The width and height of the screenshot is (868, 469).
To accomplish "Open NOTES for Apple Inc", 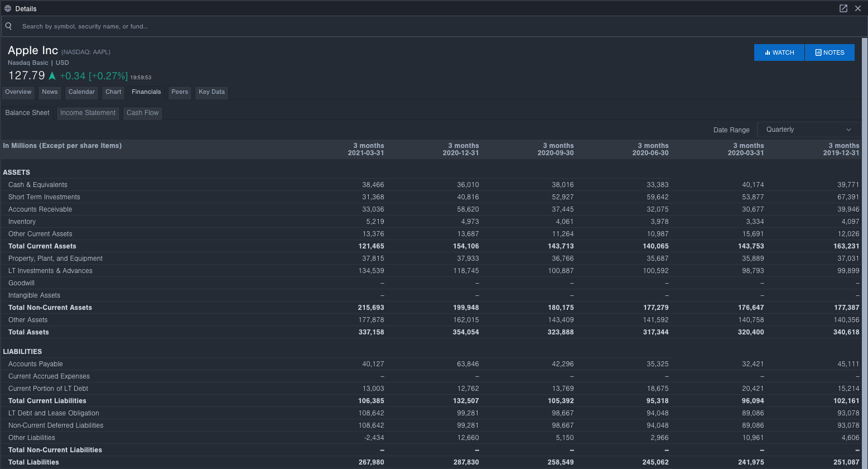I will coord(830,52).
